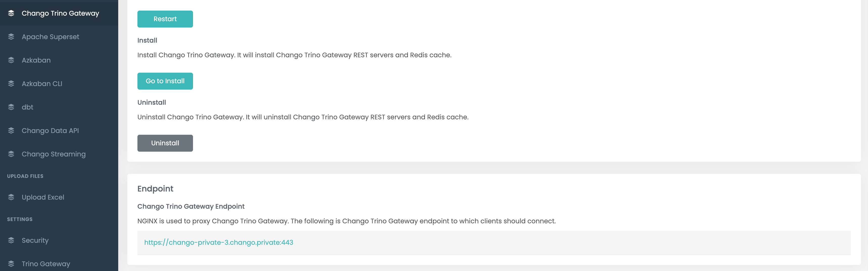Select the Apache Superset sidebar icon
The width and height of the screenshot is (868, 271).
11,36
